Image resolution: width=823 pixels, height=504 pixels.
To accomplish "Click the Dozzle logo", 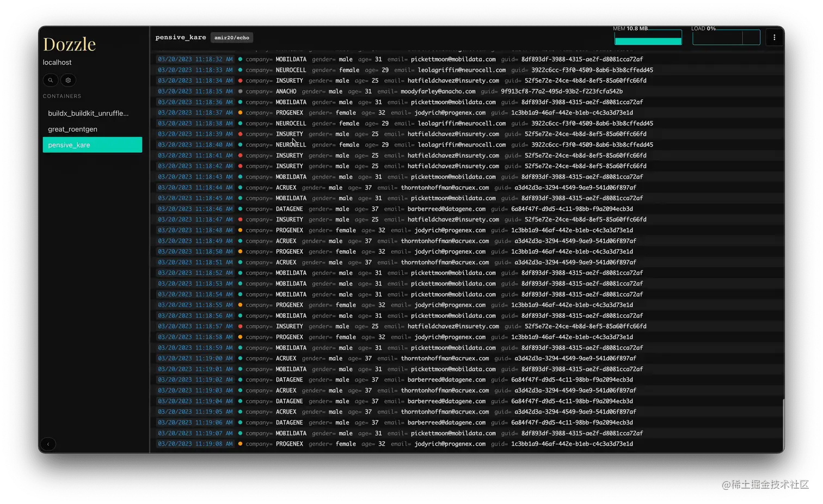I will tap(69, 44).
